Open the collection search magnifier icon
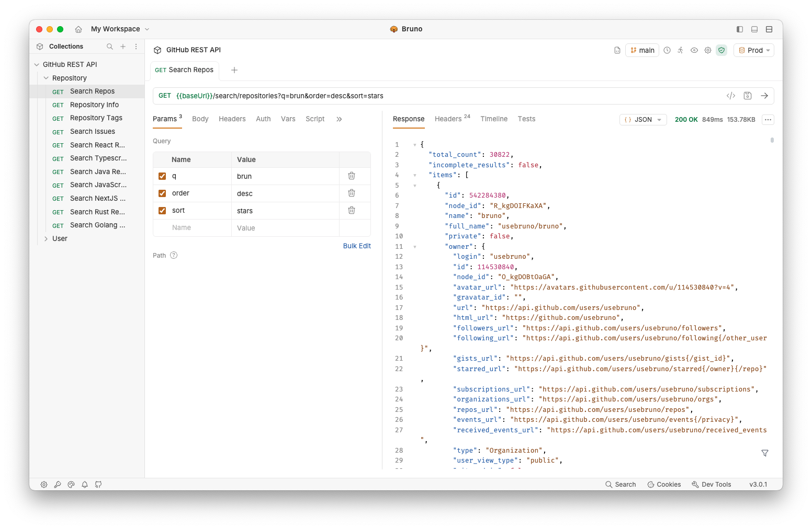The height and width of the screenshot is (529, 812). pos(110,47)
